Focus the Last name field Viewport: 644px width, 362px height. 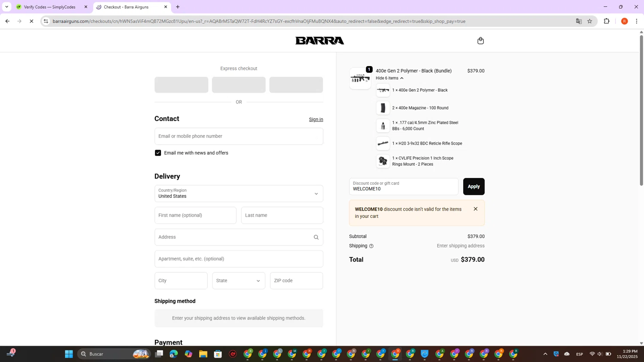pos(282,215)
